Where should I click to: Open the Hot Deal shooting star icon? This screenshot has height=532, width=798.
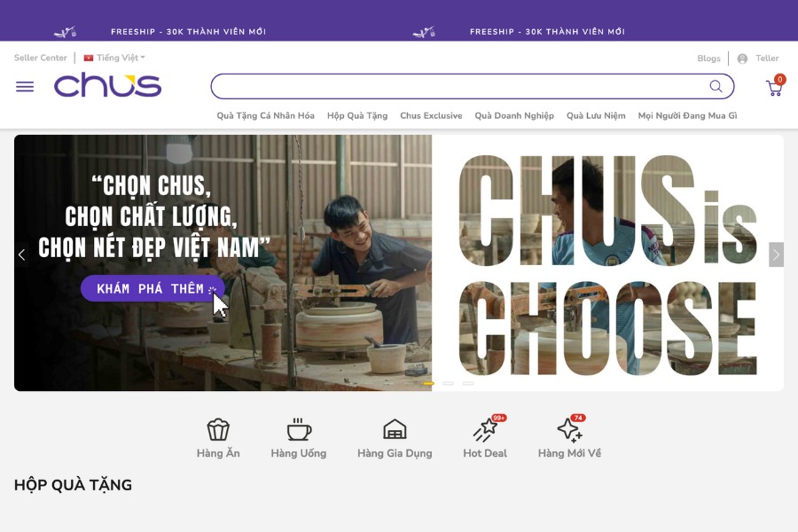click(486, 428)
